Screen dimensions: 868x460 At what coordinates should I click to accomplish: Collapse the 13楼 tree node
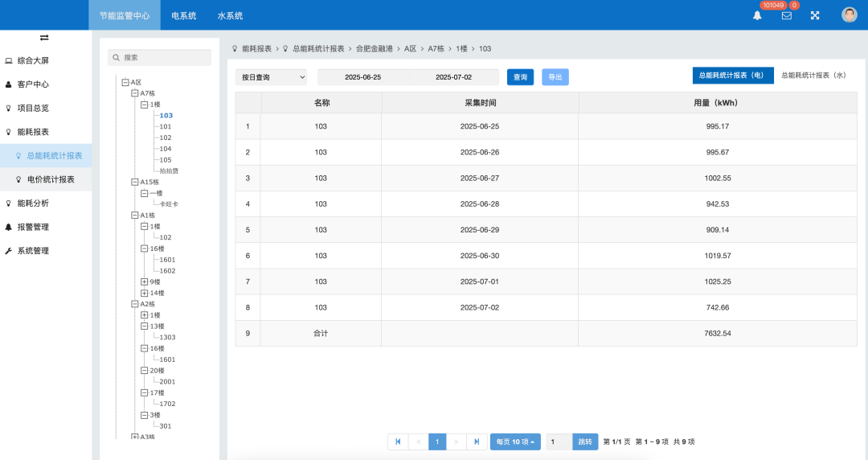click(x=145, y=326)
